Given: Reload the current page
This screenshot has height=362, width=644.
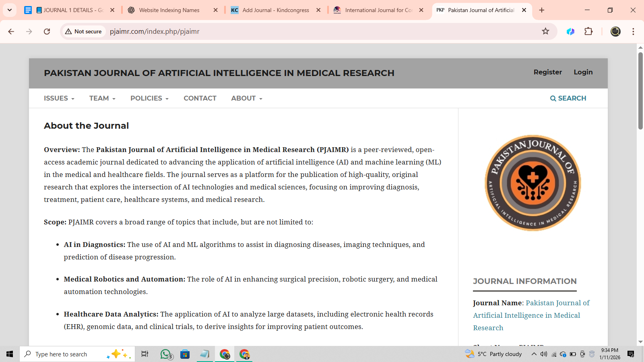Looking at the screenshot, I should (x=47, y=31).
